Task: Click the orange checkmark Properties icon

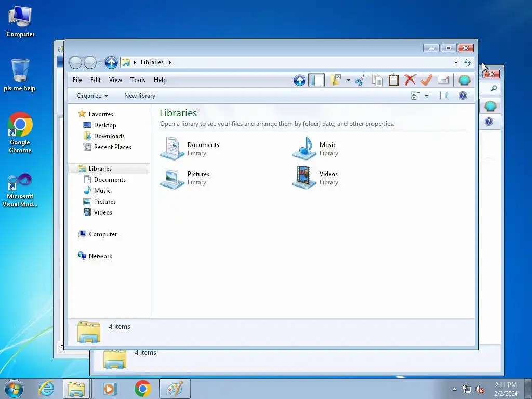Action: (427, 81)
